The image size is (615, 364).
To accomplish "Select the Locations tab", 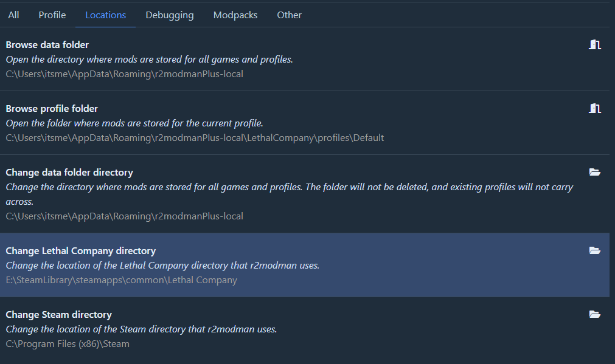I will 106,15.
